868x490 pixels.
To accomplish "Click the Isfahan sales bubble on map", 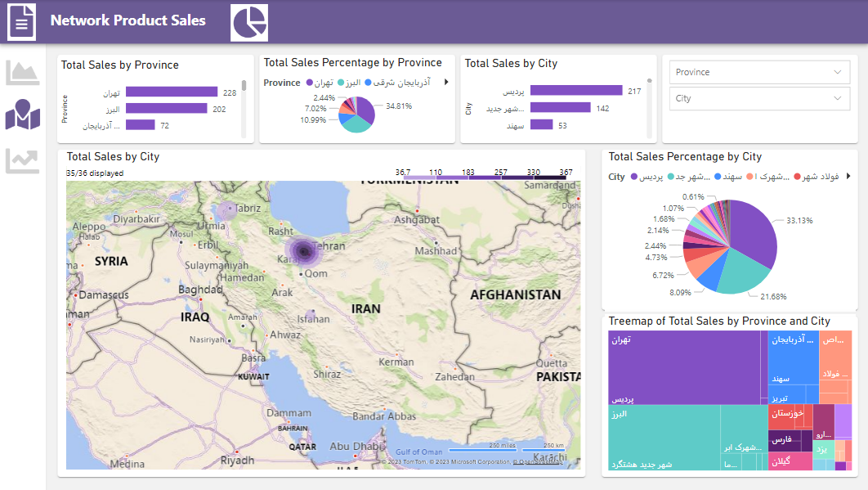I will click(x=312, y=314).
